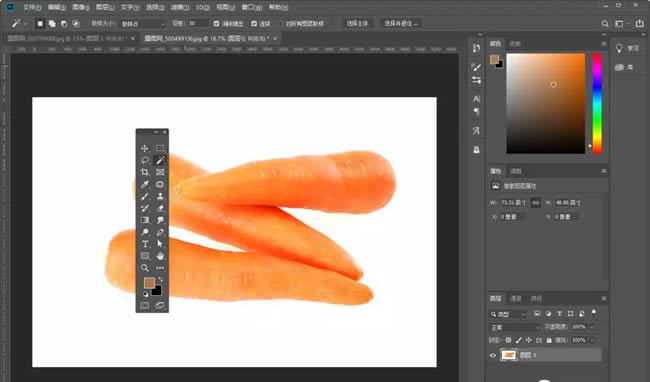The image size is (650, 382).
Task: Select the Eyedropper tool
Action: [x=145, y=184]
